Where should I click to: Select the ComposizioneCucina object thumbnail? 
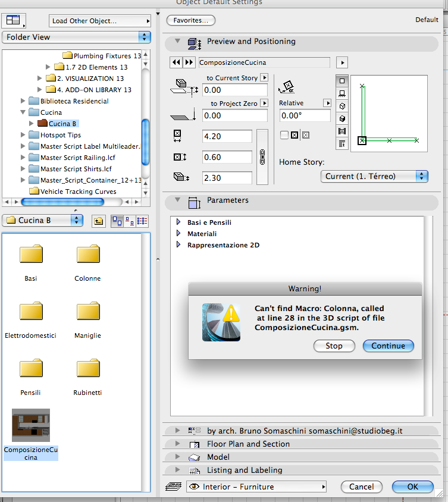tap(31, 425)
